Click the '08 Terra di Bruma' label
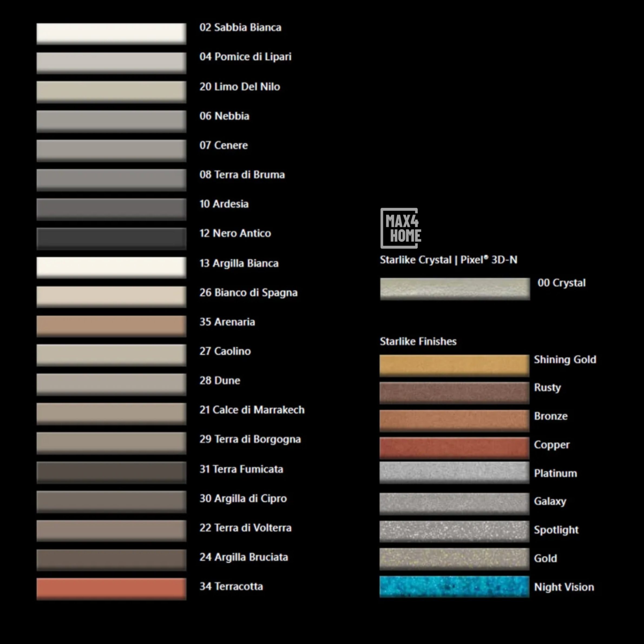Image resolution: width=644 pixels, height=644 pixels. pos(242,175)
